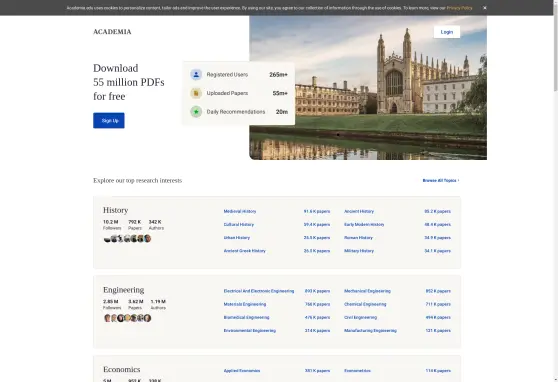Screen dimensions: 558x382
Task: Open Environmental Engineering topic
Action: point(249,331)
